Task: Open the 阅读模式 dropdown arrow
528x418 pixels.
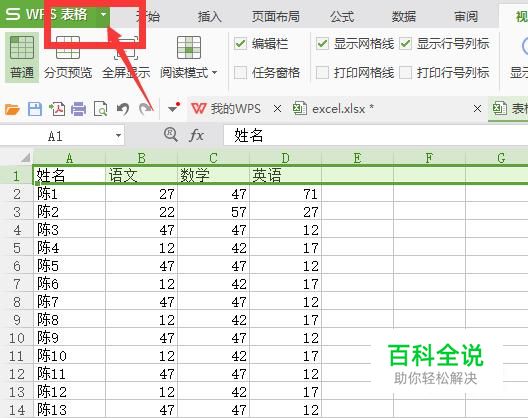Action: [x=214, y=72]
